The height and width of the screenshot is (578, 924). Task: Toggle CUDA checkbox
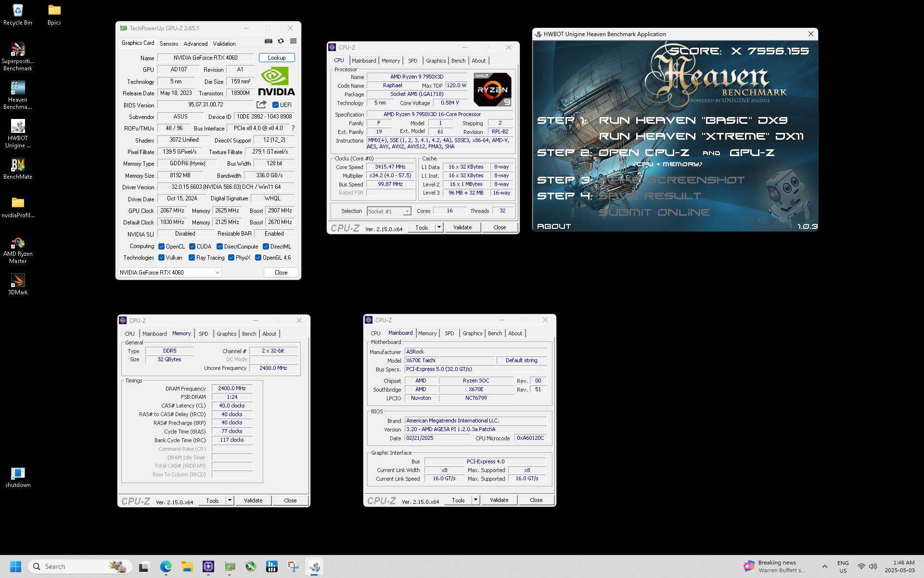point(192,246)
